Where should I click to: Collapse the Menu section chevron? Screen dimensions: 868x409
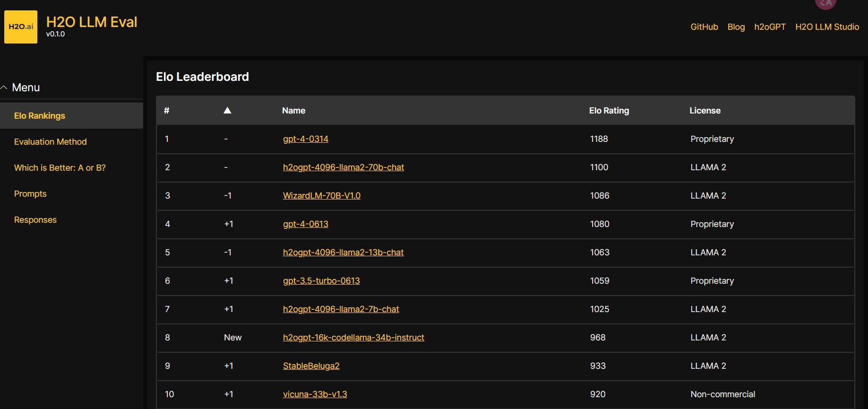[4, 87]
